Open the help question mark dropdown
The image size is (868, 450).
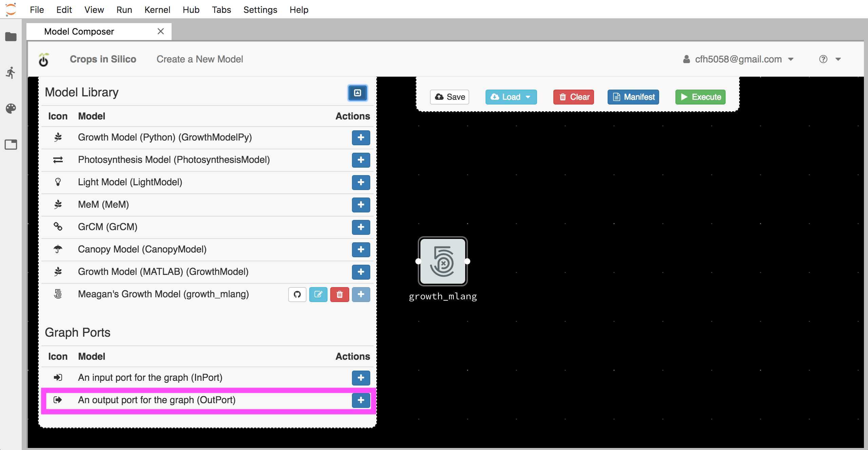[830, 59]
